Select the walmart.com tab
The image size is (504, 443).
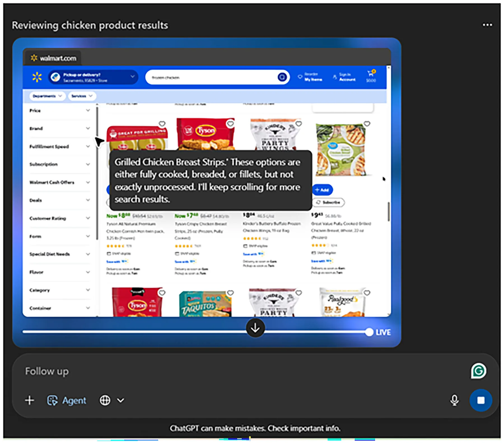53,58
